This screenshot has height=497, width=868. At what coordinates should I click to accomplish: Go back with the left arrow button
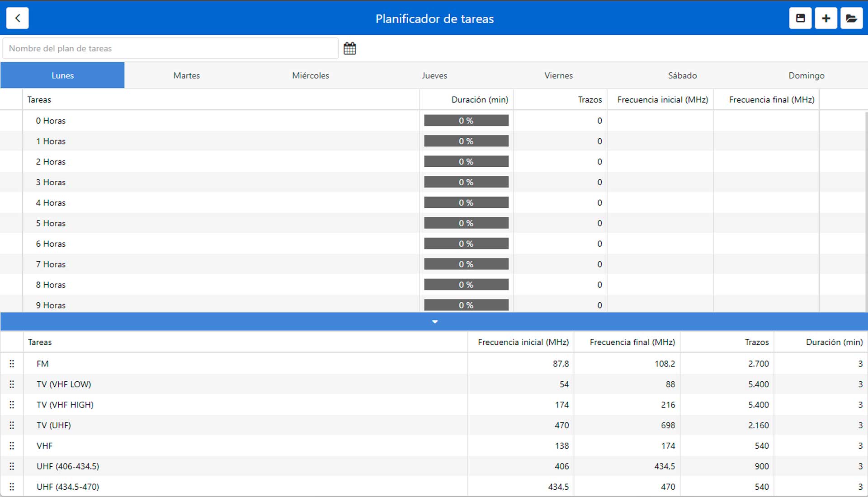pyautogui.click(x=18, y=18)
